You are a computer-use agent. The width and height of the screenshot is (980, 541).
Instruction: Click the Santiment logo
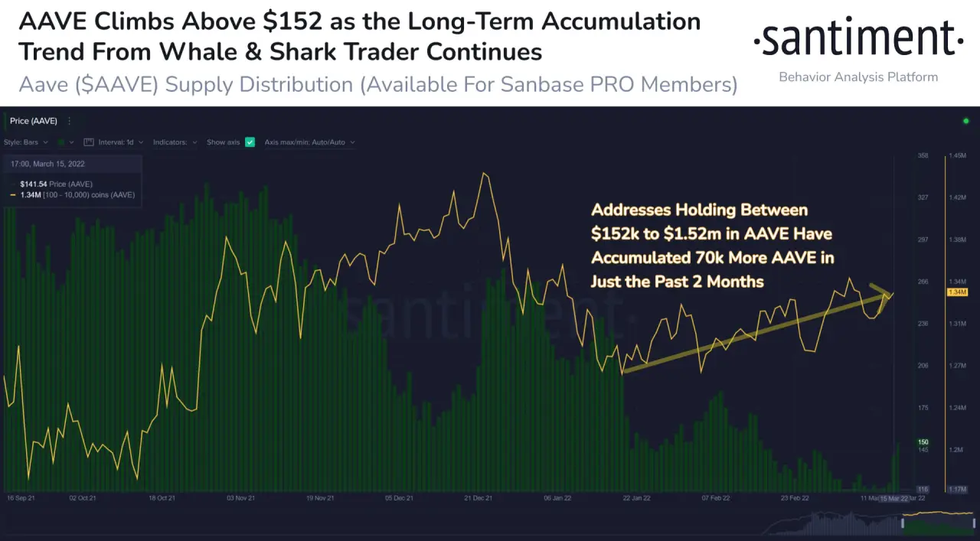click(x=857, y=40)
